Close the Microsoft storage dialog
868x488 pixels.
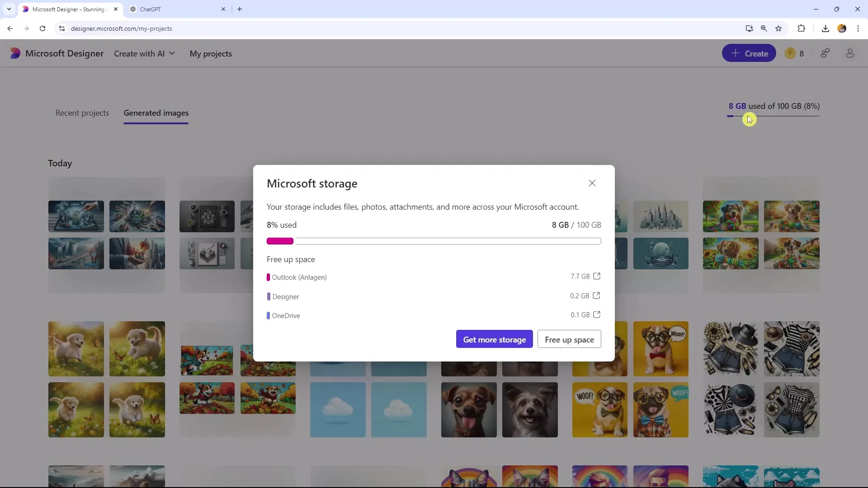[592, 183]
